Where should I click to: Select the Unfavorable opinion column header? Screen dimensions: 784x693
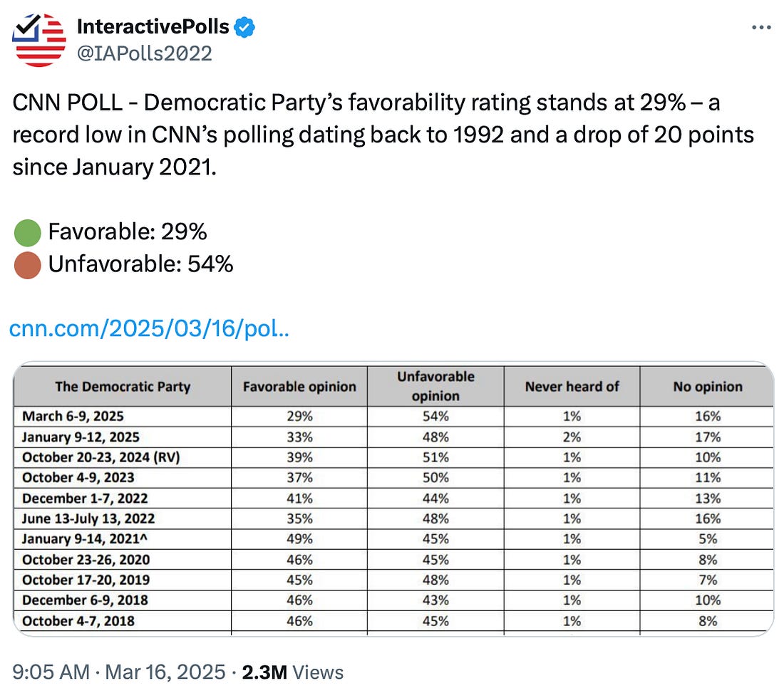[x=435, y=386]
